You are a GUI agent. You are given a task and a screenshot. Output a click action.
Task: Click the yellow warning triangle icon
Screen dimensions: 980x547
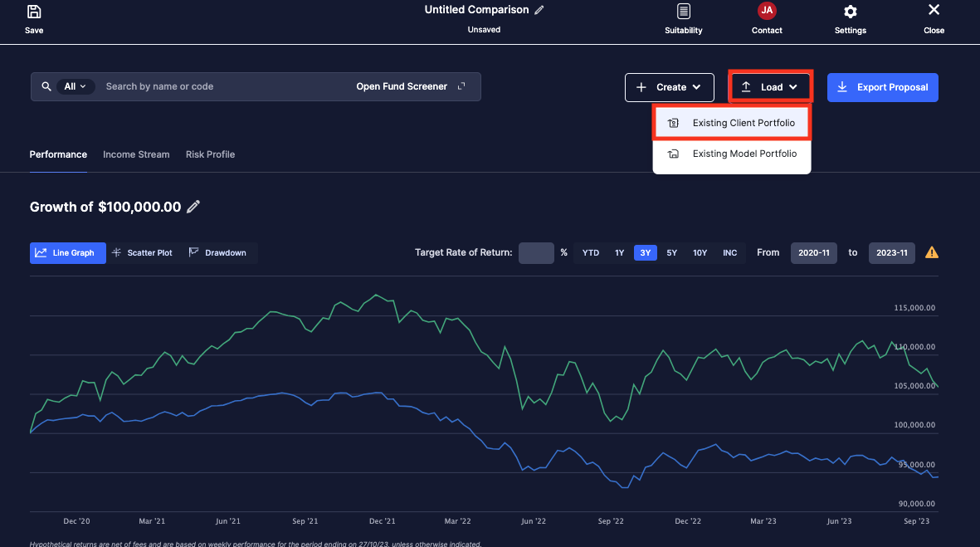[932, 252]
